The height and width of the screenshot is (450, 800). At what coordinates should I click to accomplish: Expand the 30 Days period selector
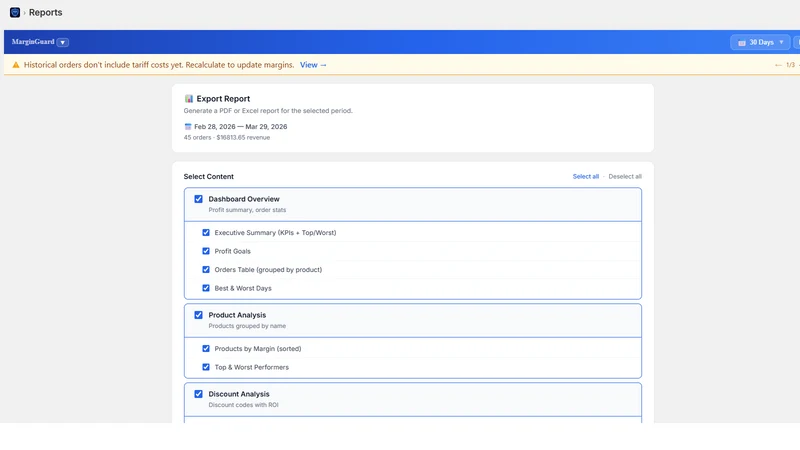pos(760,42)
